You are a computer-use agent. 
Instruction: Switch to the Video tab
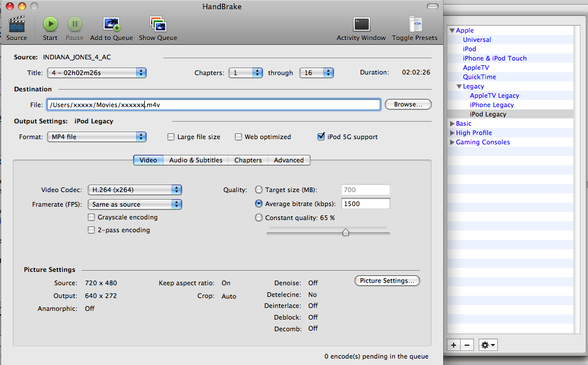pos(148,160)
